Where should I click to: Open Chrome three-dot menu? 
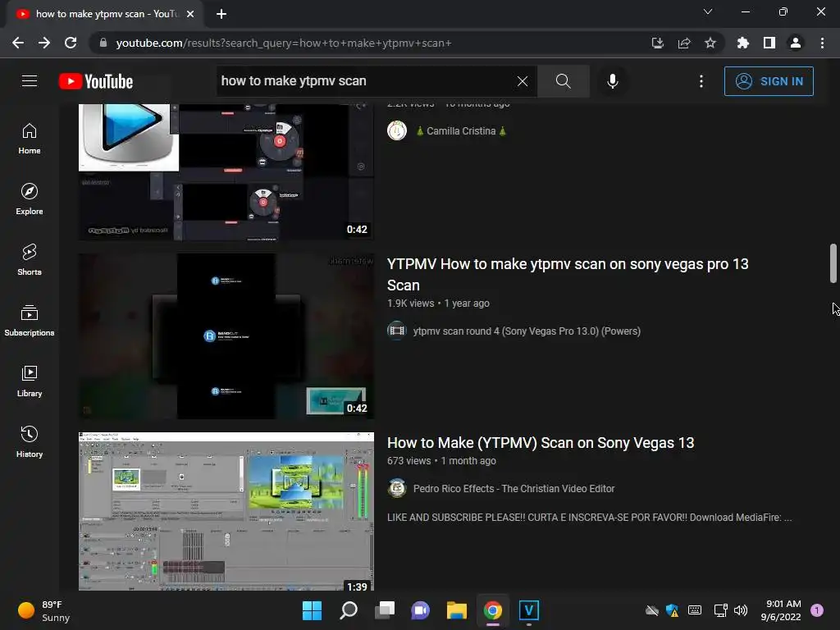pyautogui.click(x=822, y=43)
